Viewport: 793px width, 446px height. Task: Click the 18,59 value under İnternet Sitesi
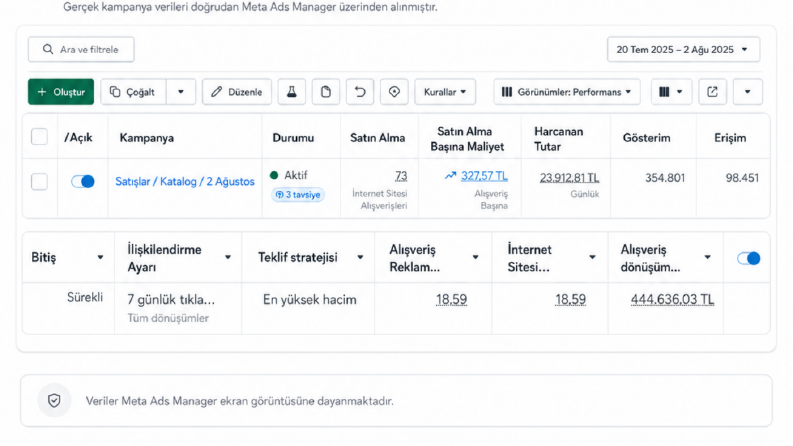[x=570, y=300]
